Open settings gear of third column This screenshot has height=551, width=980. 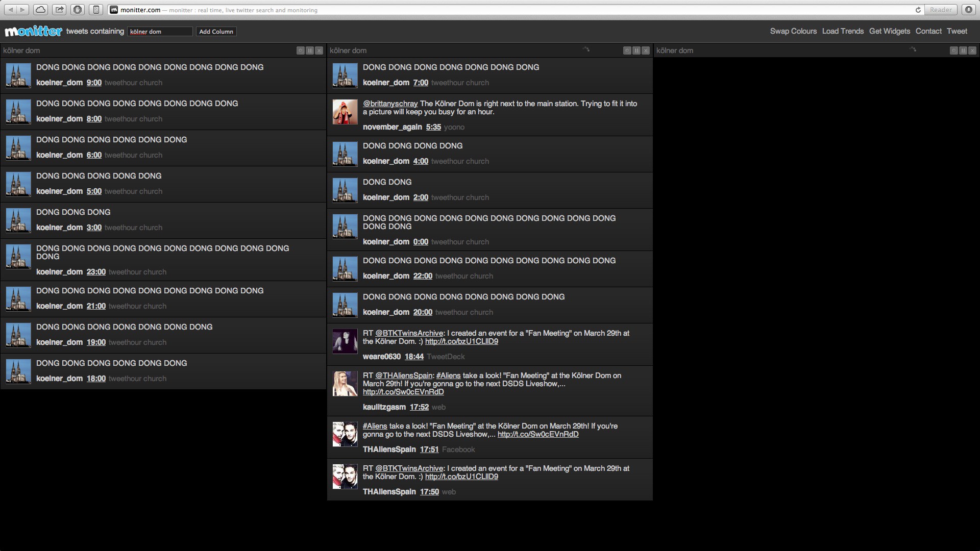[x=954, y=51]
